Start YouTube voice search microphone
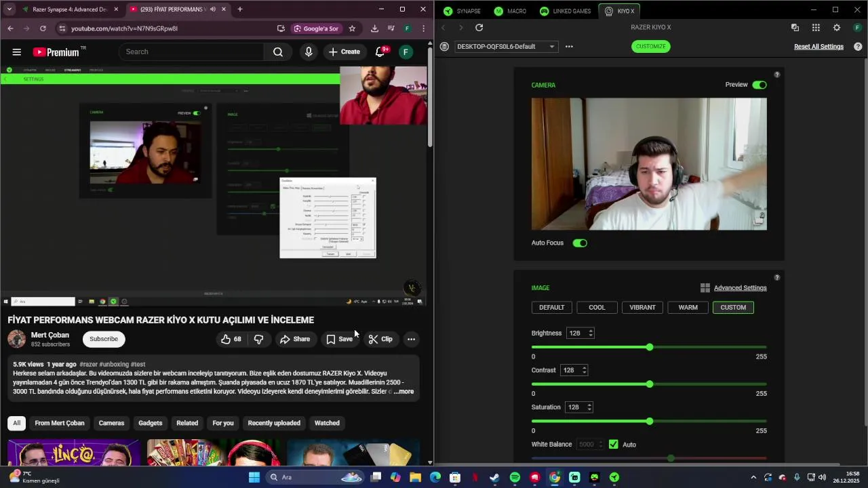868x488 pixels. click(x=309, y=52)
